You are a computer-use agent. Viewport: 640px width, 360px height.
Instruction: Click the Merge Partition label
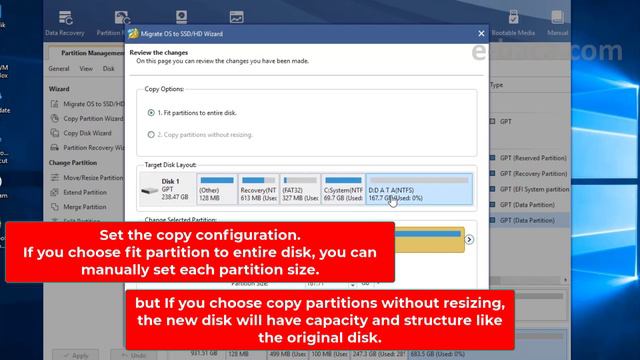coord(84,207)
